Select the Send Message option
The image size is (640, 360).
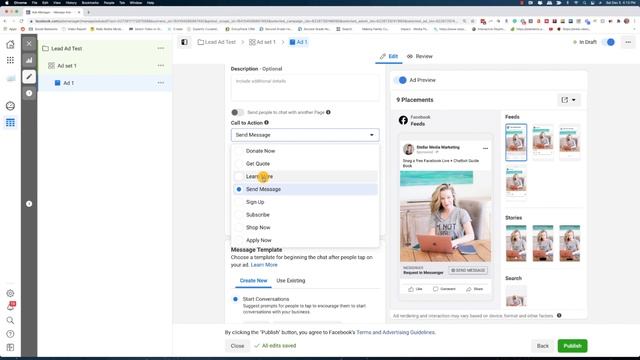(x=305, y=189)
